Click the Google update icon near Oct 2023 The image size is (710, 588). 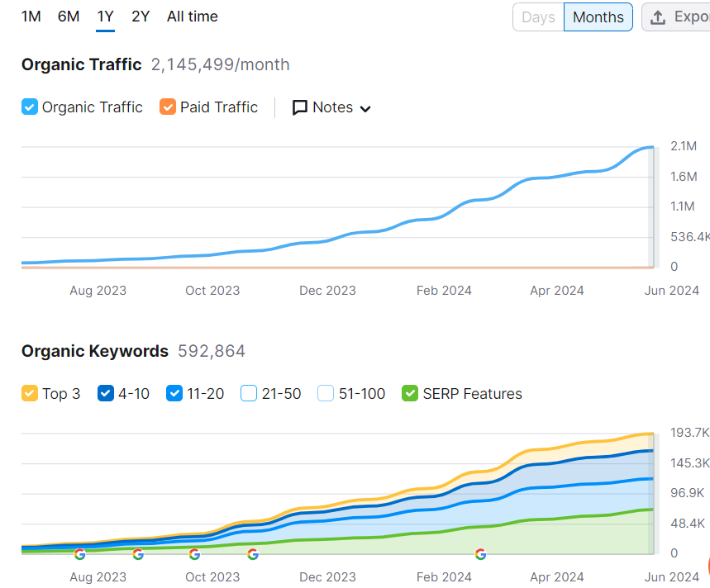195,554
